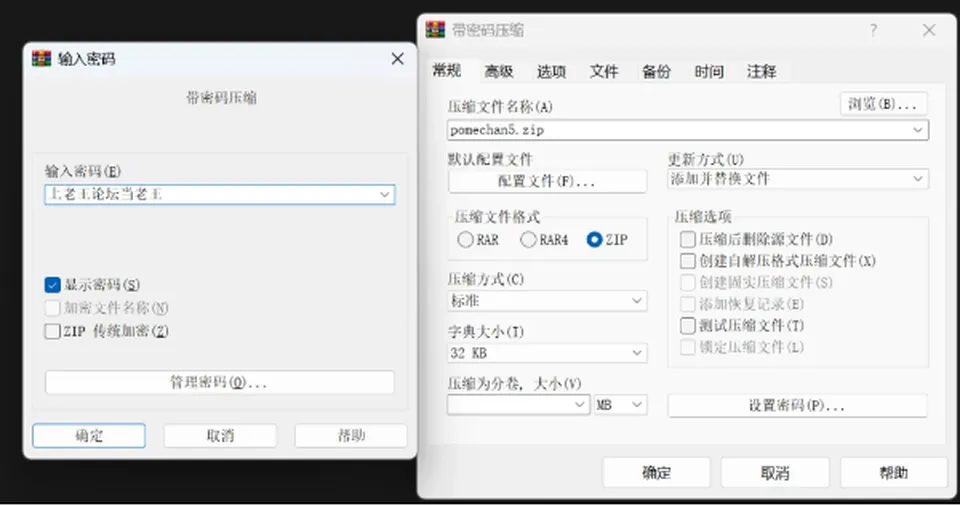Check 压缩后删除源文件(D)
Image resolution: width=960 pixels, height=506 pixels.
[688, 239]
